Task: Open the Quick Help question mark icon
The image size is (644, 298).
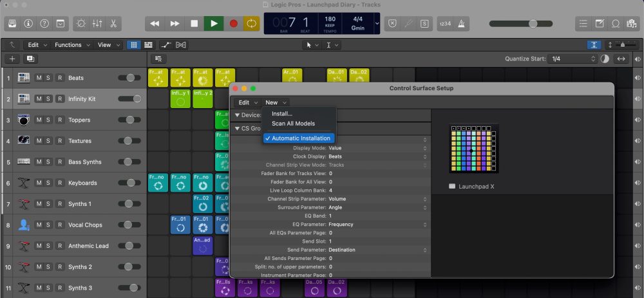Action: point(44,24)
